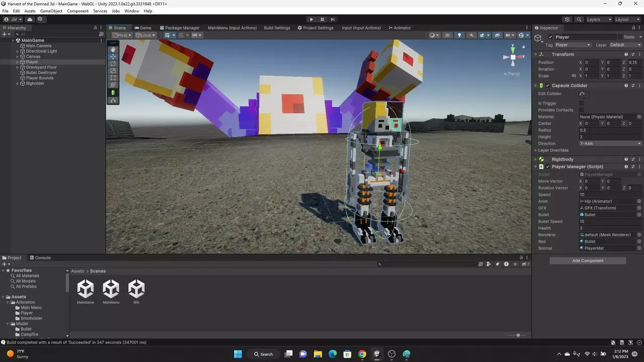Open the Layers dropdown
Image resolution: width=644 pixels, height=362 pixels.
(599, 20)
